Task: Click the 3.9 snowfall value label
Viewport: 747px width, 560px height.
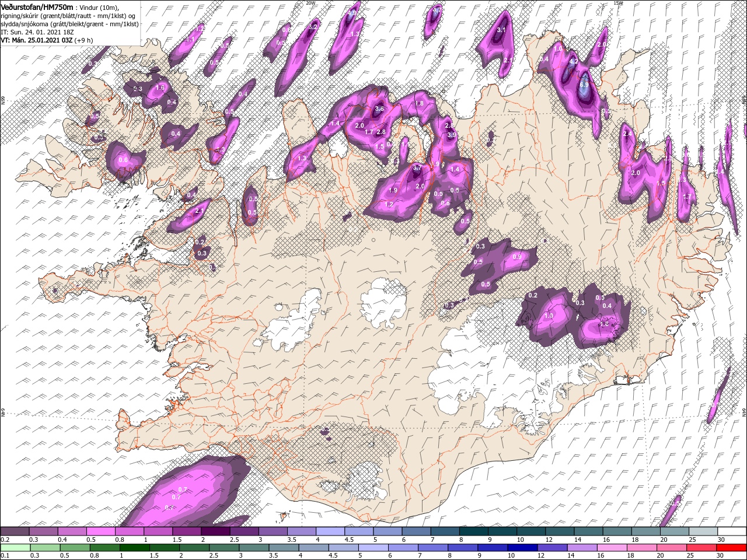Action: coord(451,135)
